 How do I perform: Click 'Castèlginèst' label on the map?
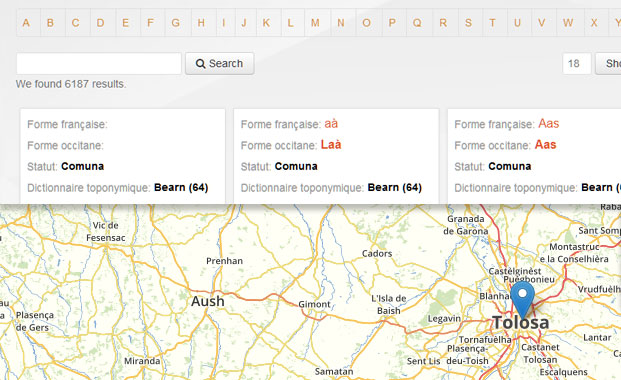coord(515,271)
